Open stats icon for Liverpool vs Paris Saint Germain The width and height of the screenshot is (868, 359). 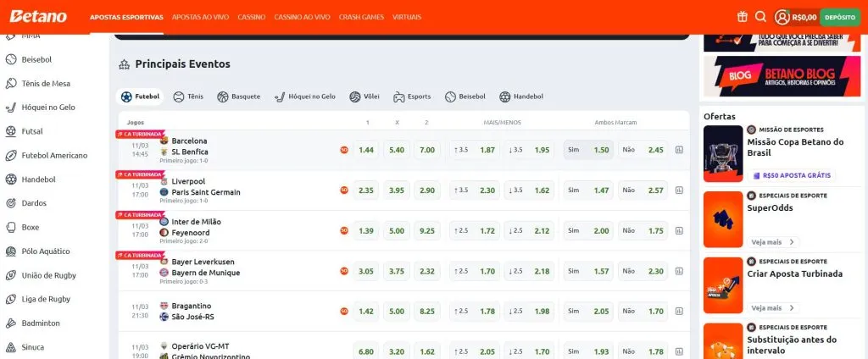[679, 191]
